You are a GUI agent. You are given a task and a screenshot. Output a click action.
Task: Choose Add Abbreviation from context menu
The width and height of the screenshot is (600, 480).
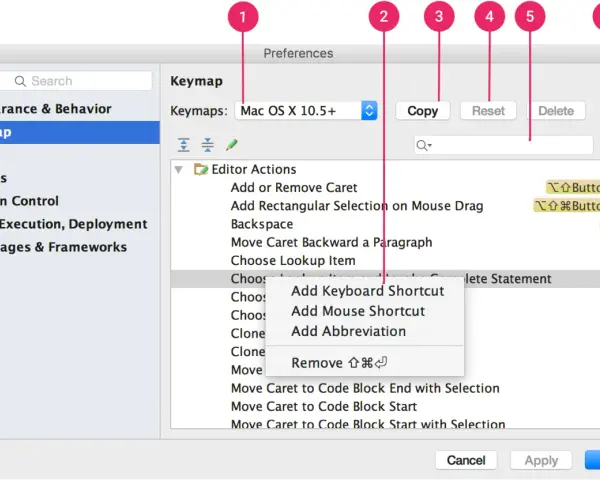(348, 331)
